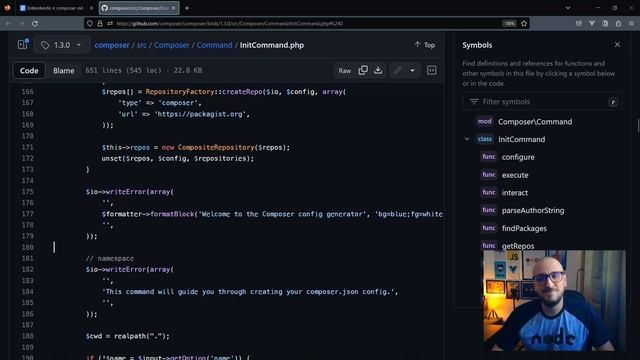Viewport: 640px width, 360px height.
Task: Jump to the interact function symbol
Action: 515,193
